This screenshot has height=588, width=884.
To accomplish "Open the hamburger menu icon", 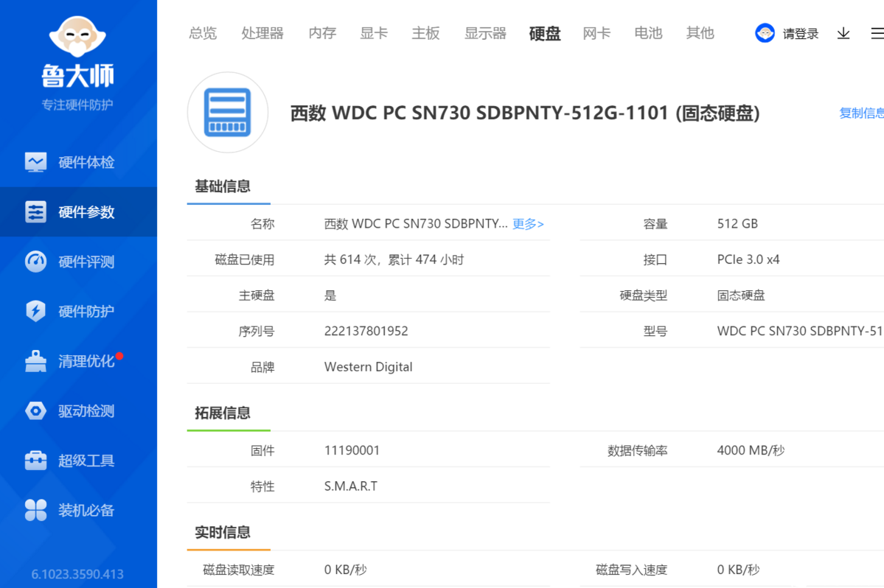I will click(878, 33).
